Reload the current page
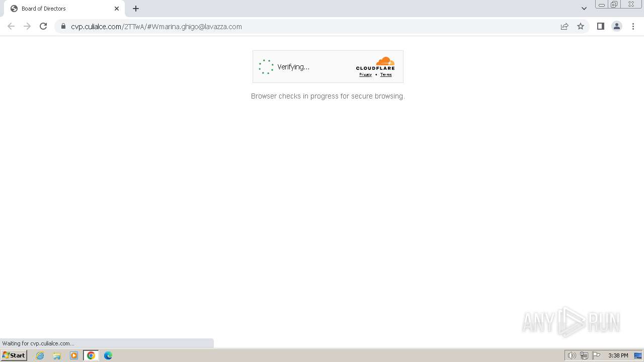The width and height of the screenshot is (644, 362). pyautogui.click(x=43, y=26)
